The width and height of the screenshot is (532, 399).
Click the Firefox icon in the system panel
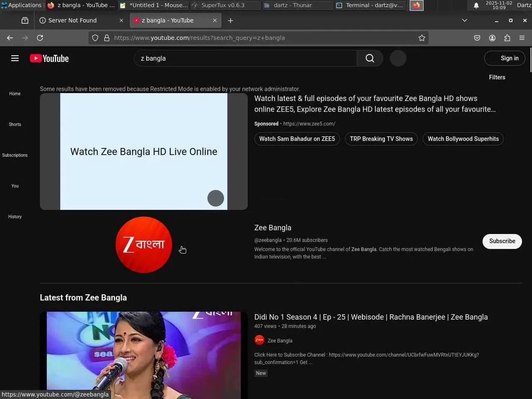click(x=416, y=5)
